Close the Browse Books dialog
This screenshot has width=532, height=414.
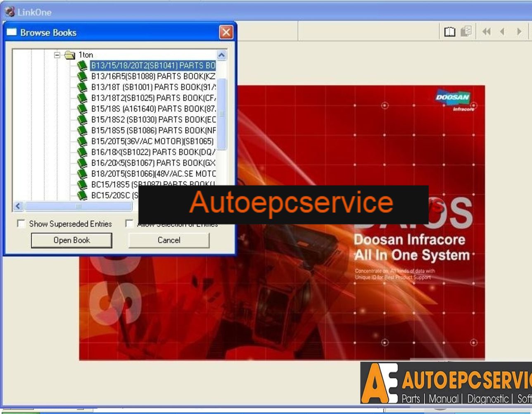(x=226, y=32)
